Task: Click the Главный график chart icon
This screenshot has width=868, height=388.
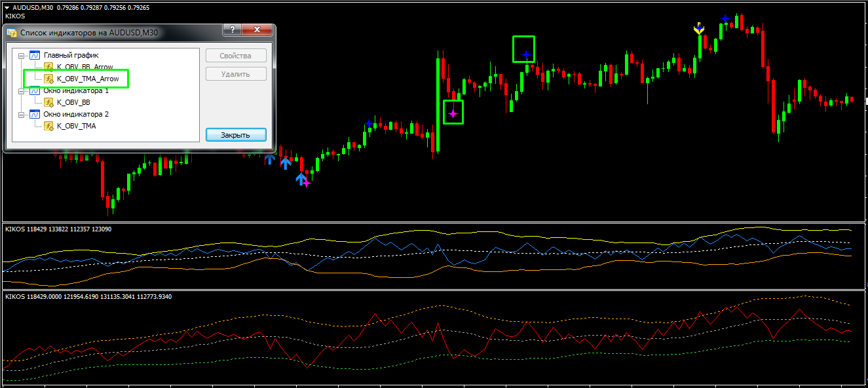Action: coord(35,56)
